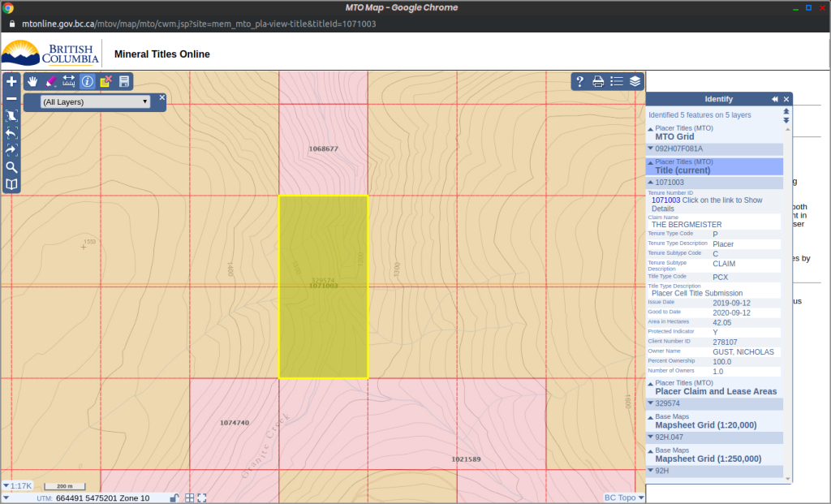Open the BC Topo basemap dropdown
Viewport: 831px width, 504px height.
(624, 498)
